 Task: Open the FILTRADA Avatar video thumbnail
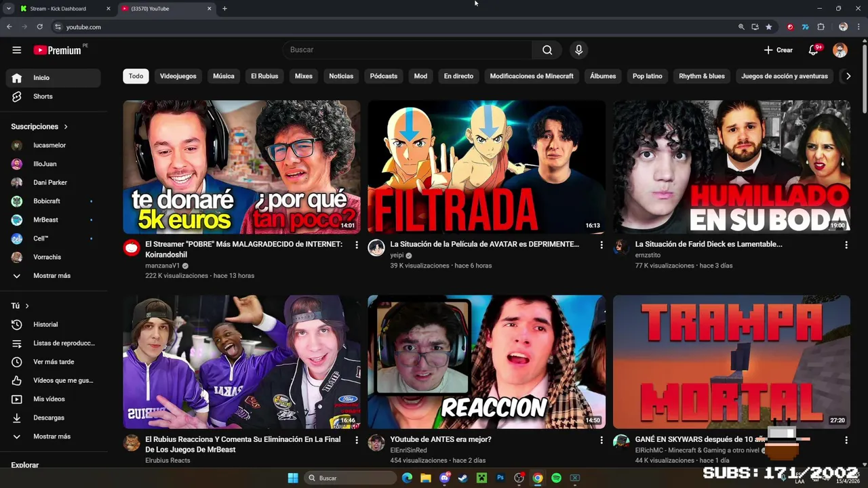(486, 167)
